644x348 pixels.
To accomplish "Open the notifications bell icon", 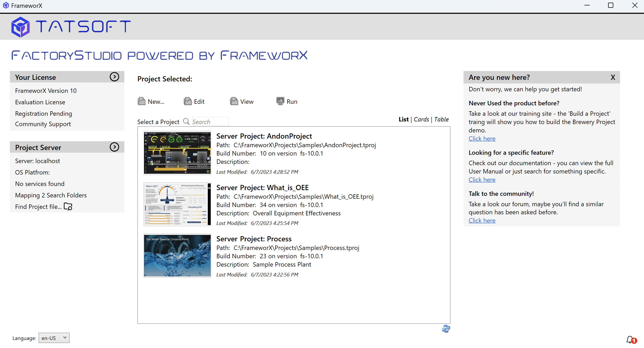I will [x=632, y=340].
